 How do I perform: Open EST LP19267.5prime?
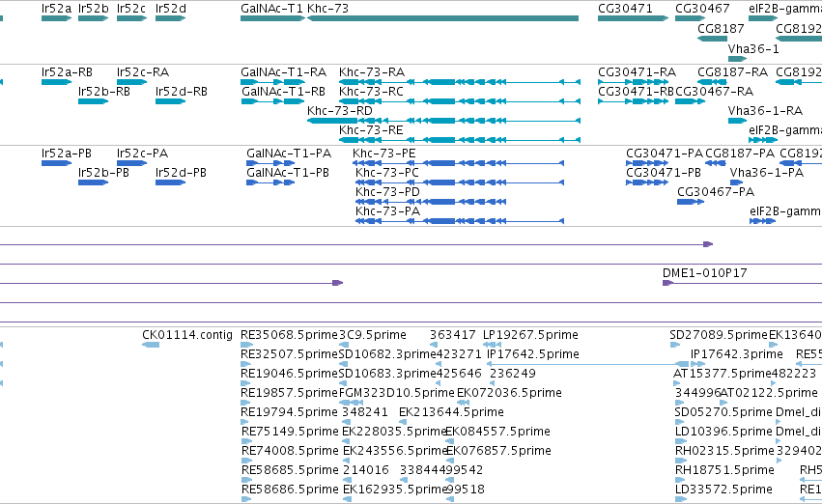[530, 335]
